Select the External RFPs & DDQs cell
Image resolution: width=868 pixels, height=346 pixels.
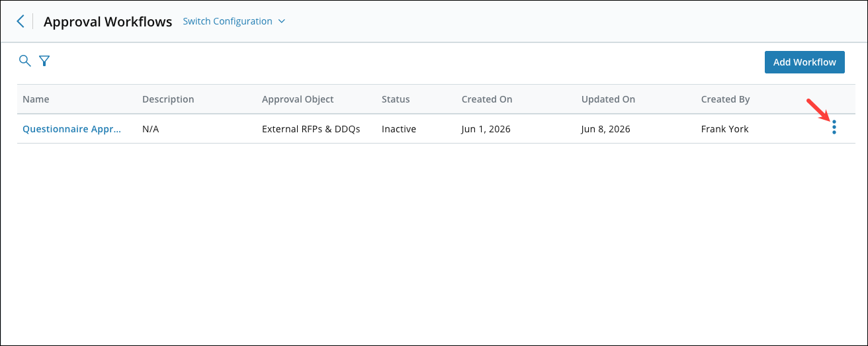(311, 129)
